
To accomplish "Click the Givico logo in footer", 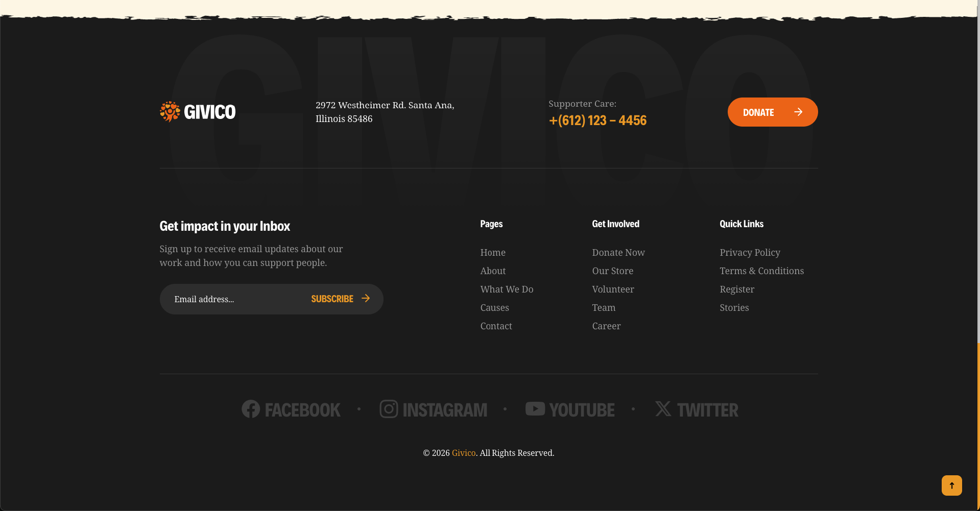I will point(198,112).
